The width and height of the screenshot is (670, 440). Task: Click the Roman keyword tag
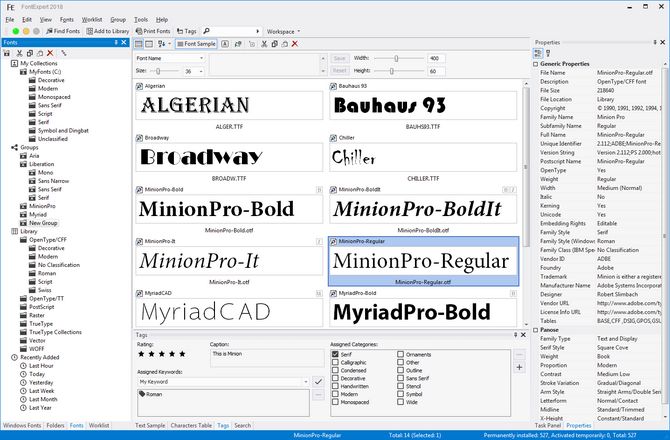150,394
